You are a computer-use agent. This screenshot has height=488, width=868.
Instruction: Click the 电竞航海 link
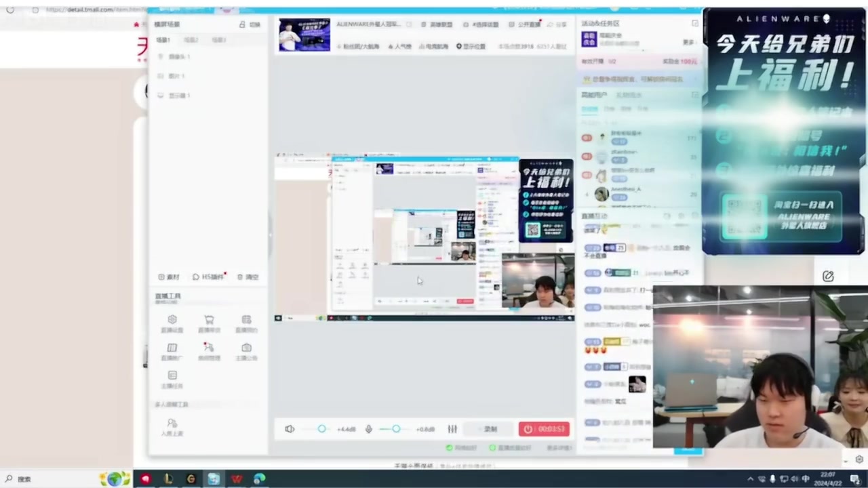coord(433,47)
